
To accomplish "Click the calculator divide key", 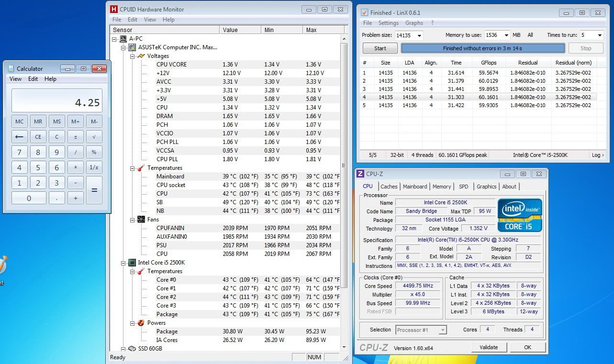I will click(x=75, y=152).
